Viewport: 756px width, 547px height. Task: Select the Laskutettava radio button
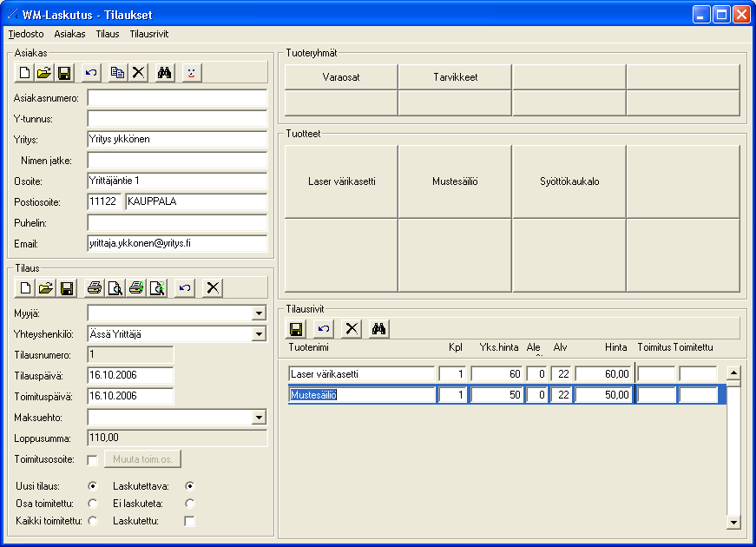[189, 486]
